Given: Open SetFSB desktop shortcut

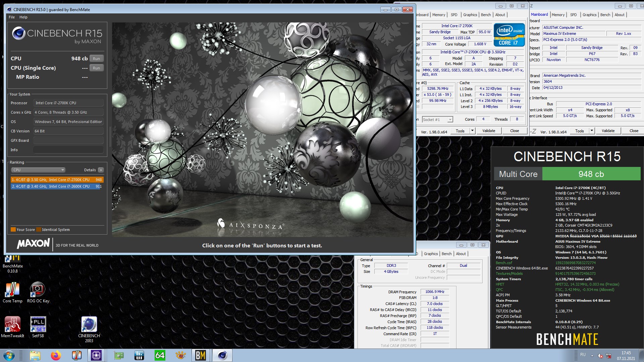Looking at the screenshot, I should (x=38, y=327).
